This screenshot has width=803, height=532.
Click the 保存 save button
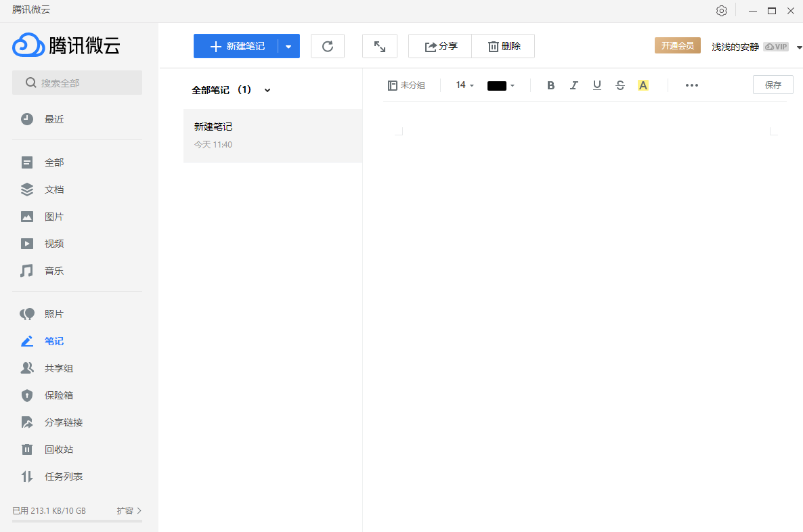pos(773,85)
